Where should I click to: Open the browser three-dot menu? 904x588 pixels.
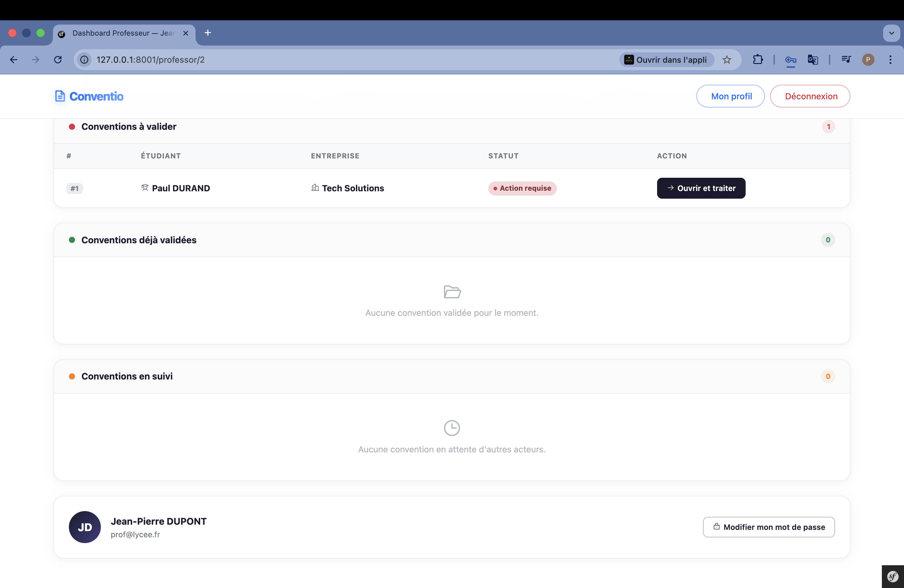point(890,60)
